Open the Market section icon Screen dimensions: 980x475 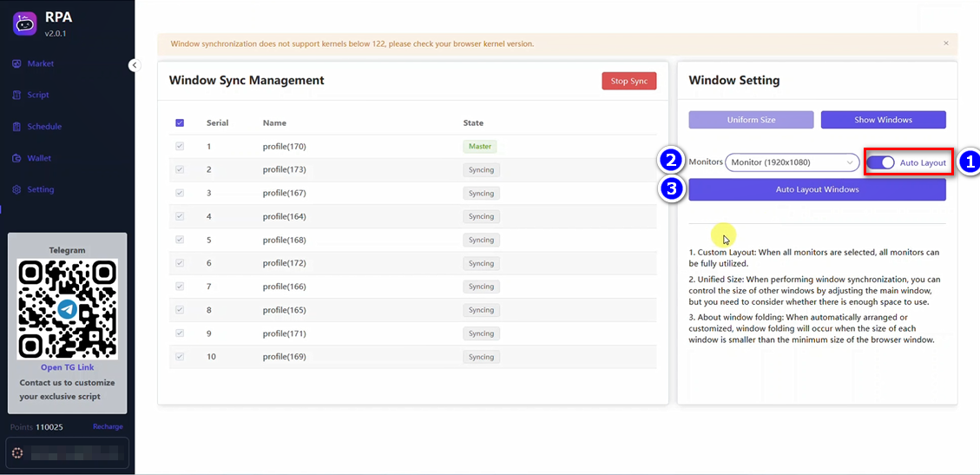[x=17, y=63]
